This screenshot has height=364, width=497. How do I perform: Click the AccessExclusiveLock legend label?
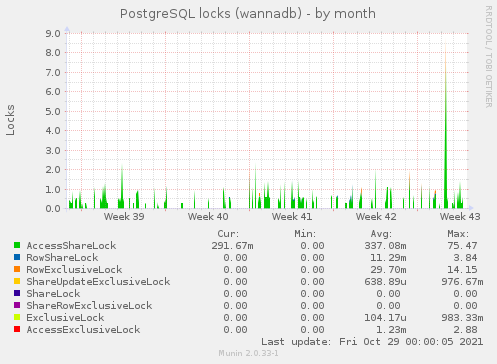(x=83, y=330)
